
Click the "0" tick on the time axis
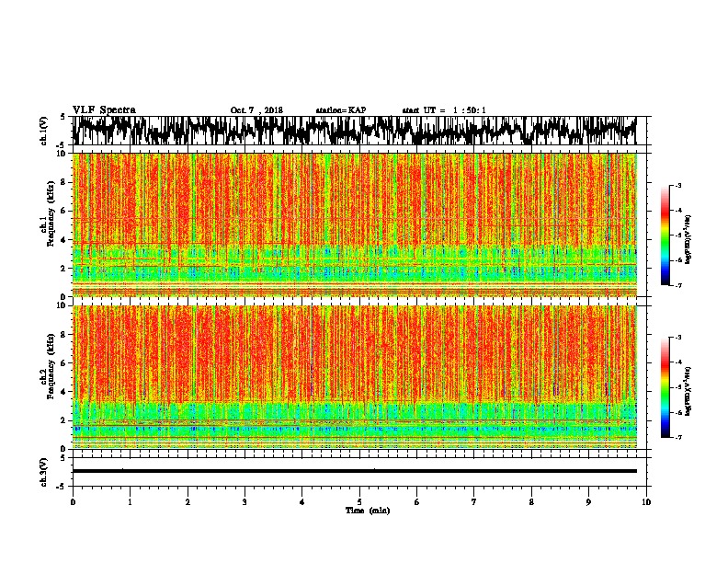[x=73, y=502]
